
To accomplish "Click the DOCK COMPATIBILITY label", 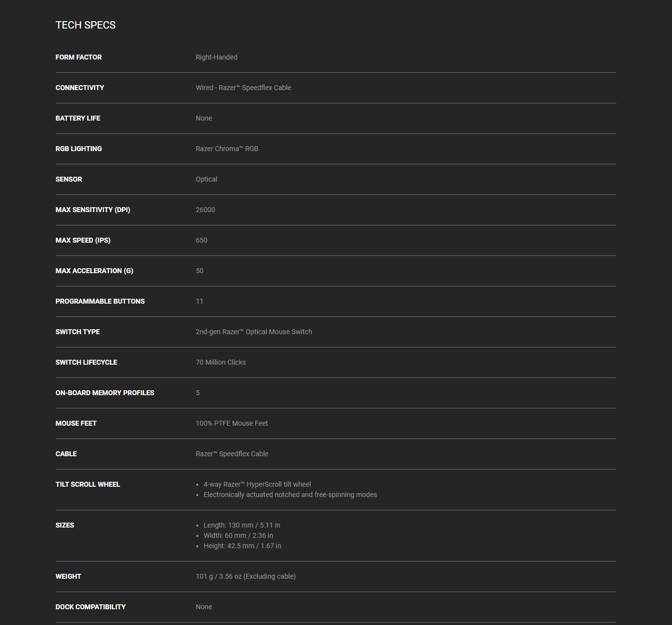I will point(91,607).
